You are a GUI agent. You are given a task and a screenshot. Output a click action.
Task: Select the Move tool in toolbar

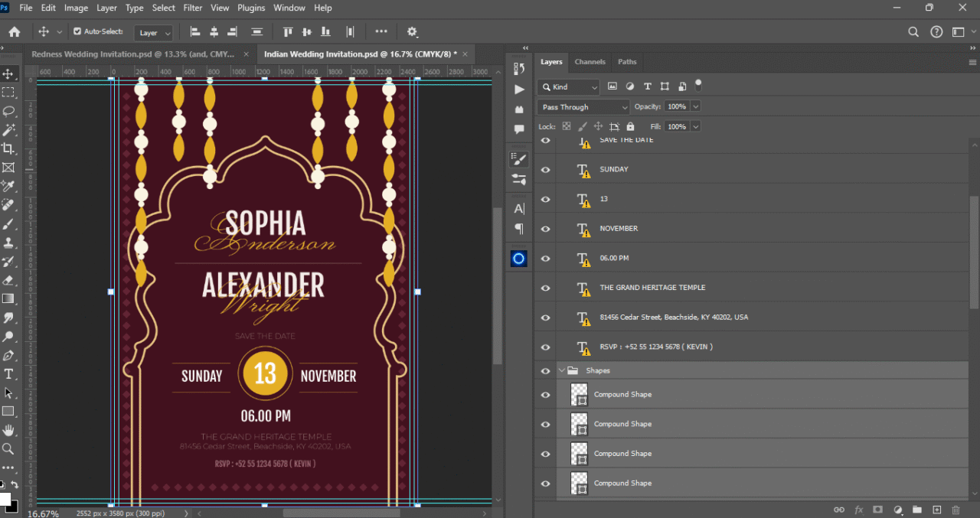(8, 74)
